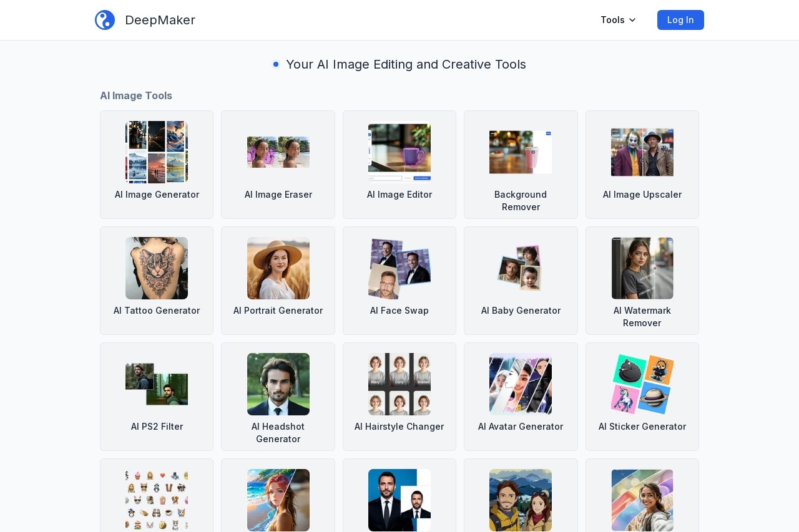The width and height of the screenshot is (799, 532).
Task: Click the Log In button
Action: [x=680, y=20]
